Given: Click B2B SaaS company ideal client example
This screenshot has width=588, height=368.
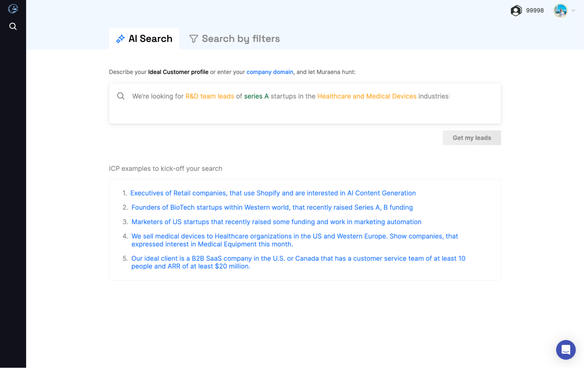Looking at the screenshot, I should tap(298, 262).
